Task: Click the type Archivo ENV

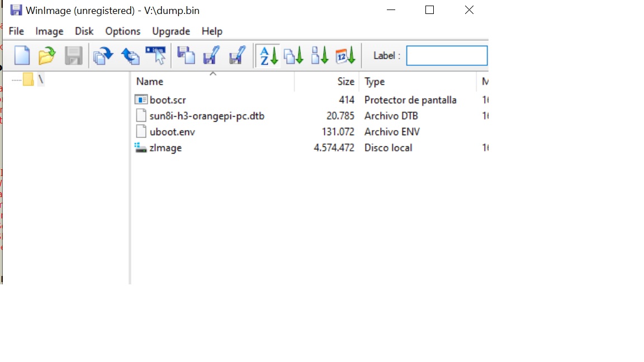Action: [392, 132]
